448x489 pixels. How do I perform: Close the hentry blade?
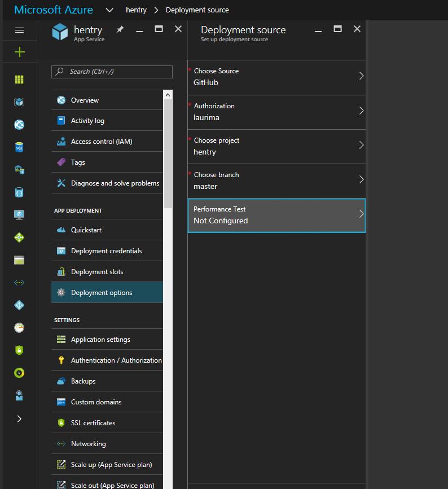178,29
